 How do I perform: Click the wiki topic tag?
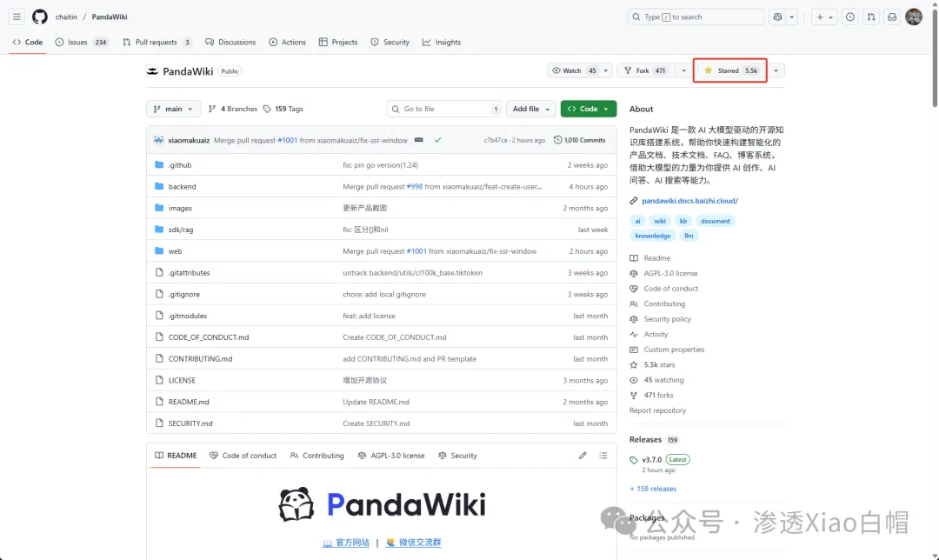[659, 221]
